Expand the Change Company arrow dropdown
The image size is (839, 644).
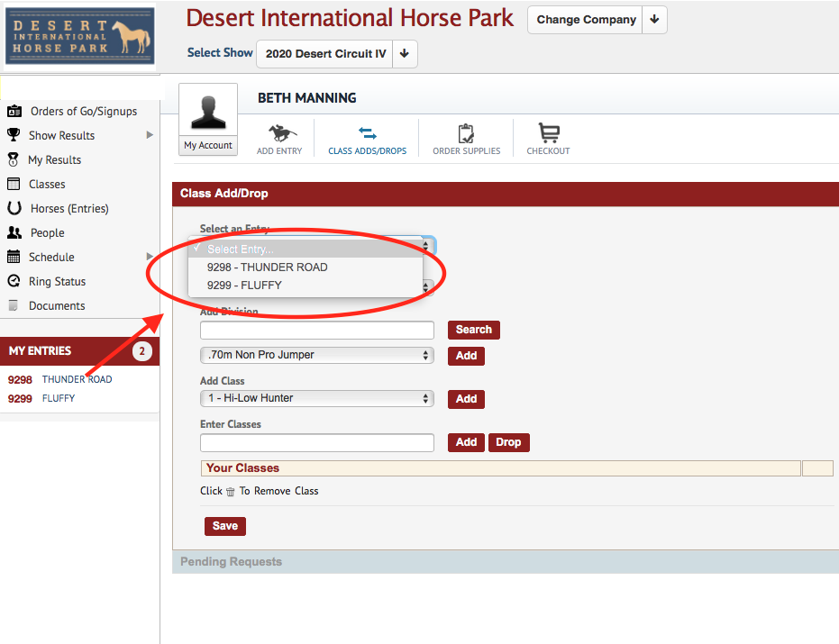(x=654, y=20)
